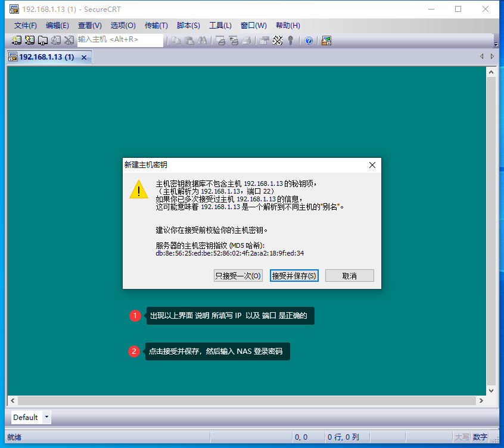The height and width of the screenshot is (448, 504).
Task: Click the yellow warning icon in dialog
Action: point(139,189)
